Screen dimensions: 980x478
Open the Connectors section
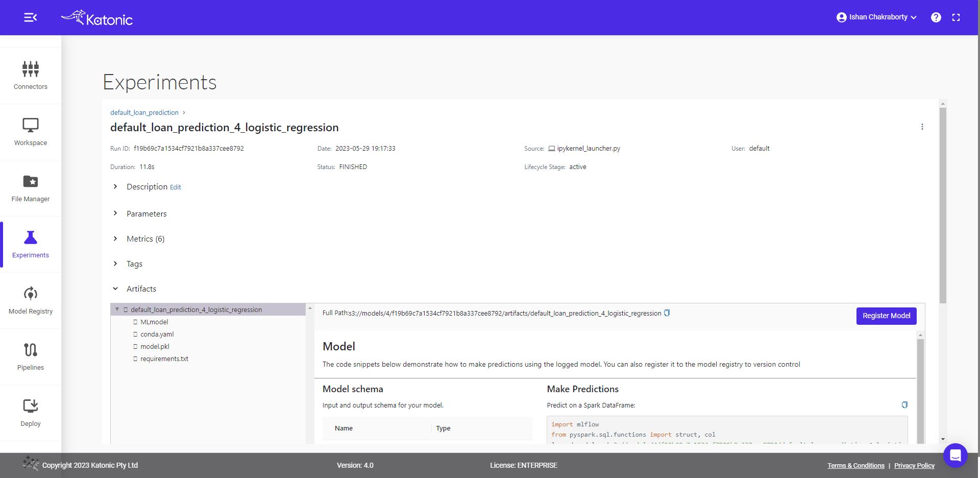(31, 76)
